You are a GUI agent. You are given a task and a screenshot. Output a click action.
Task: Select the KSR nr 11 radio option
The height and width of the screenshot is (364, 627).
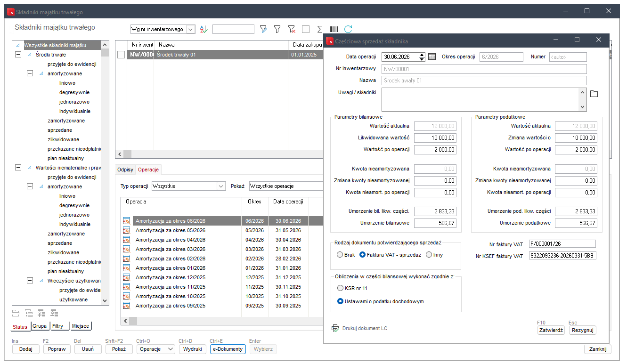tap(340, 288)
